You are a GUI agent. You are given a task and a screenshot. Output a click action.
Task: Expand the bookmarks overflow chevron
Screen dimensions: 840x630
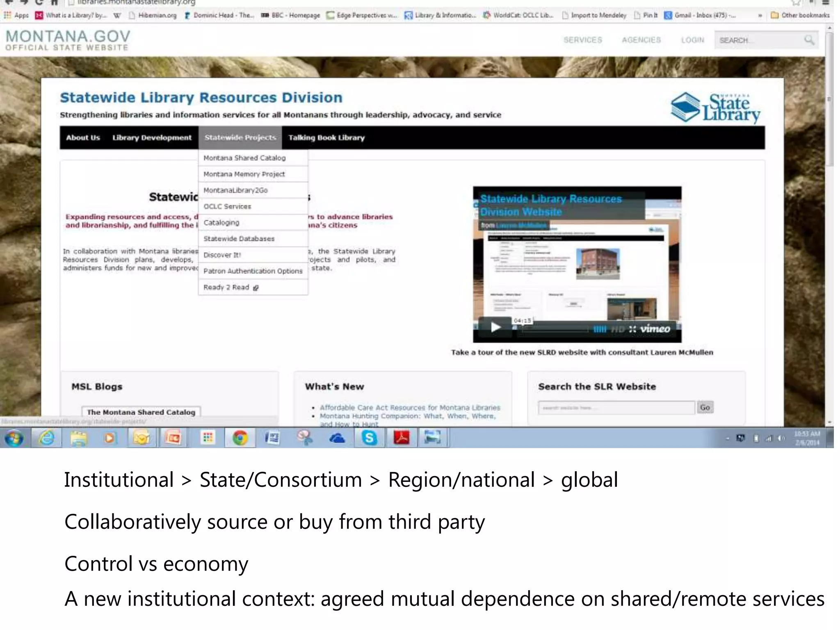tap(760, 16)
